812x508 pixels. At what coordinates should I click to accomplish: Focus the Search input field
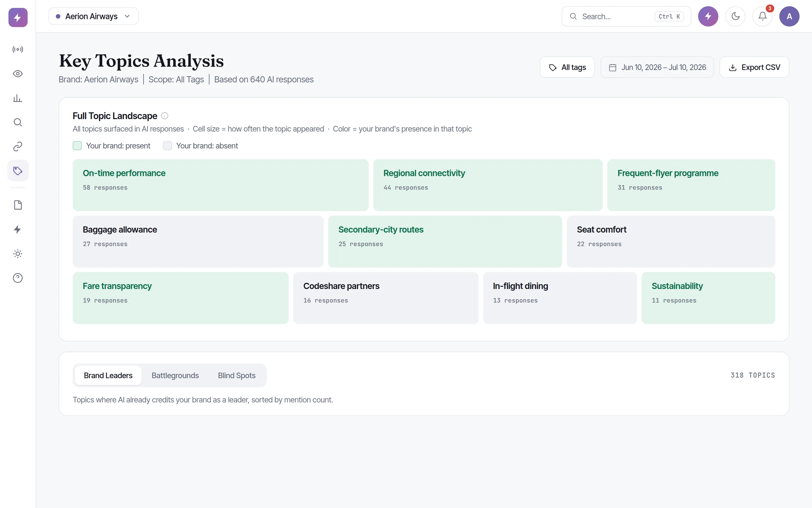pos(626,16)
